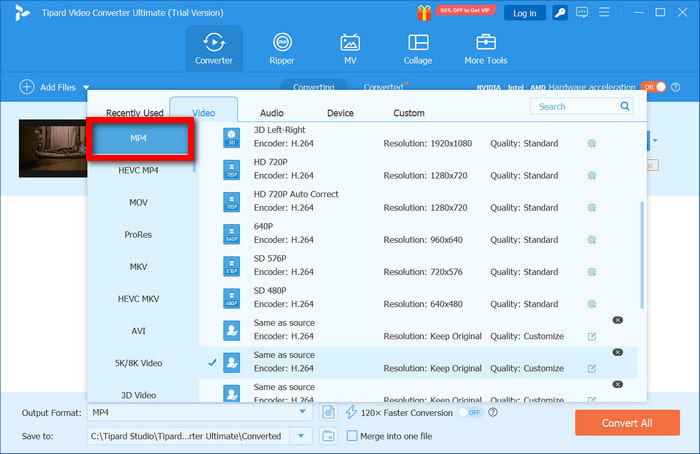Select HEVC MKV format
Viewport: 700px width, 454px height.
[x=138, y=299]
